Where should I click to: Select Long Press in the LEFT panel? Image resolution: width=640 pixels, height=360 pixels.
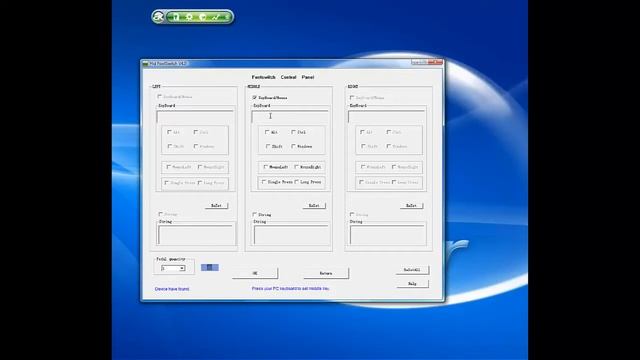[200, 182]
